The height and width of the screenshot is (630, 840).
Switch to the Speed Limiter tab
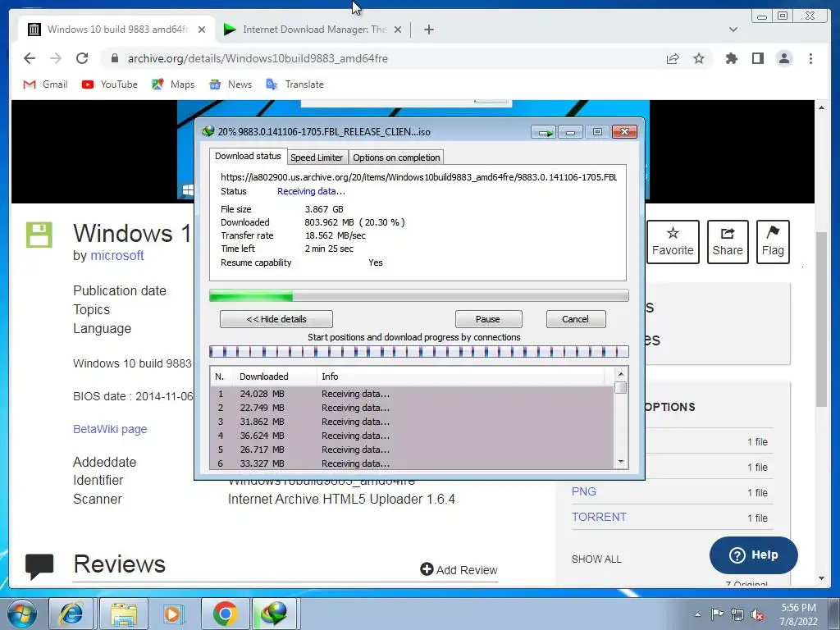(317, 157)
